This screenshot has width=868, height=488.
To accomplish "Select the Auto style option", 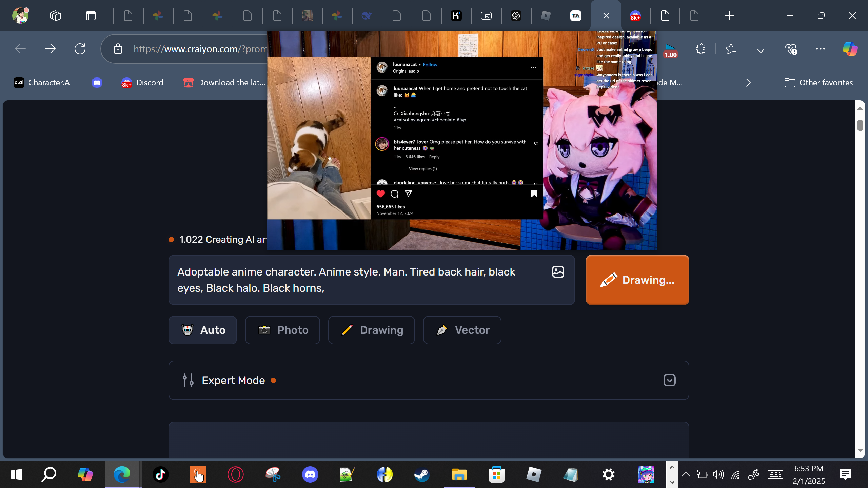I will (203, 330).
